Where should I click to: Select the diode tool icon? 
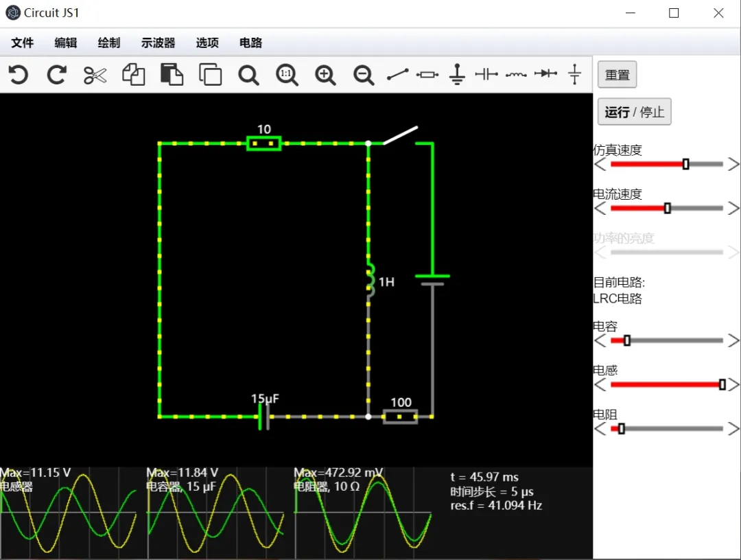[x=545, y=73]
